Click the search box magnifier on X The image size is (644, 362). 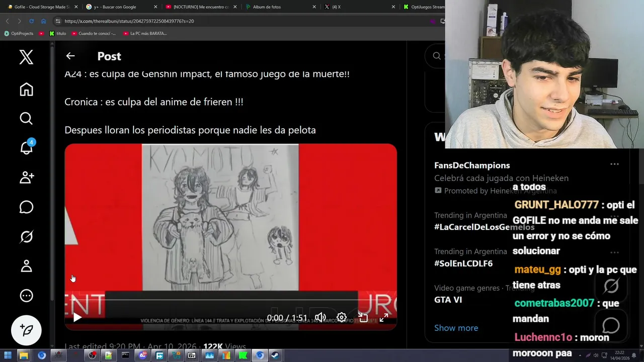(437, 56)
